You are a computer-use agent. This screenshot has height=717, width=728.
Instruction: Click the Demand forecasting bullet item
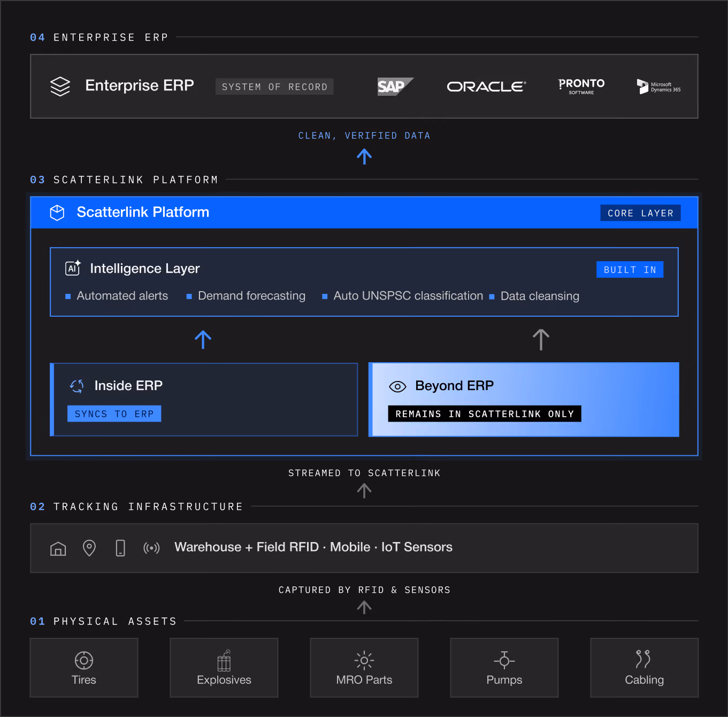[246, 296]
